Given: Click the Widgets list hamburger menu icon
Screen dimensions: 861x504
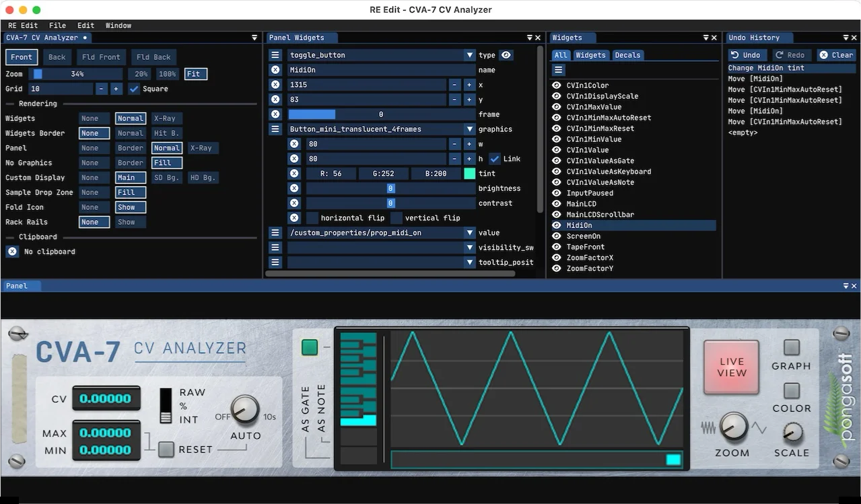Looking at the screenshot, I should pyautogui.click(x=558, y=70).
